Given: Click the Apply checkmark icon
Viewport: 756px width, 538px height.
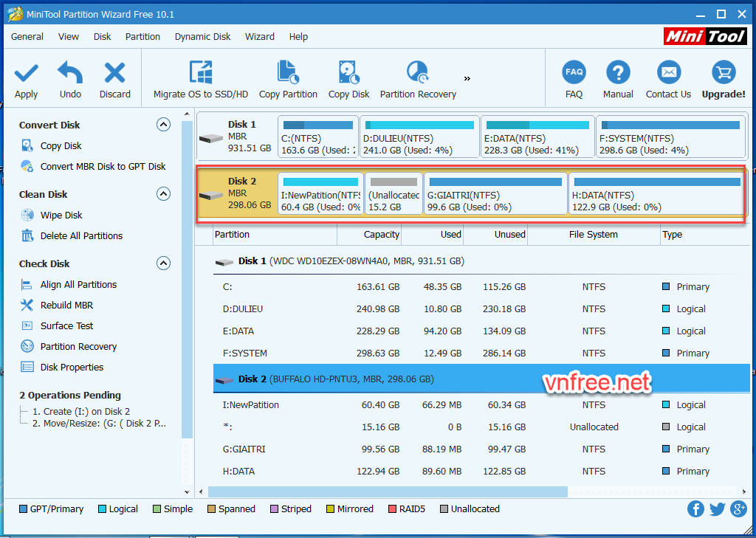Looking at the screenshot, I should tap(26, 74).
